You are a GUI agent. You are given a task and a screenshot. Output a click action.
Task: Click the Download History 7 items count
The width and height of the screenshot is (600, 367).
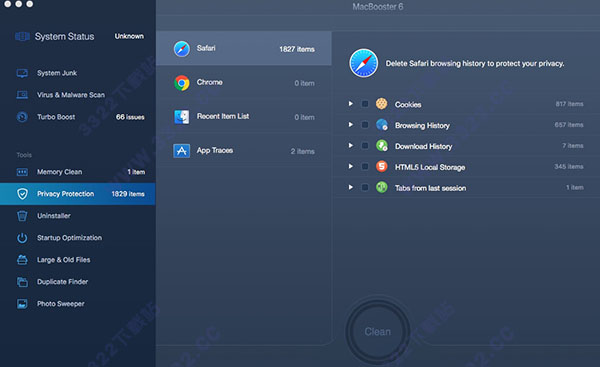click(573, 145)
